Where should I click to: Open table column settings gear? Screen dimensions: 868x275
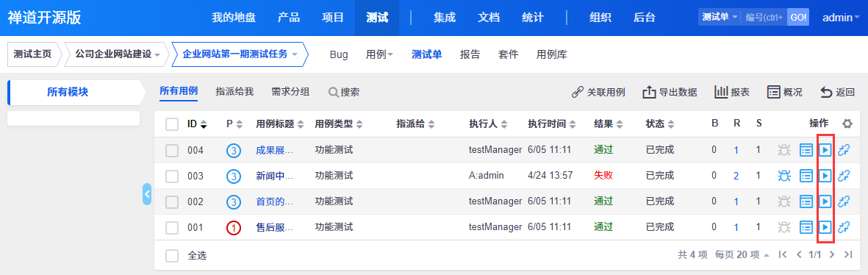click(x=847, y=124)
